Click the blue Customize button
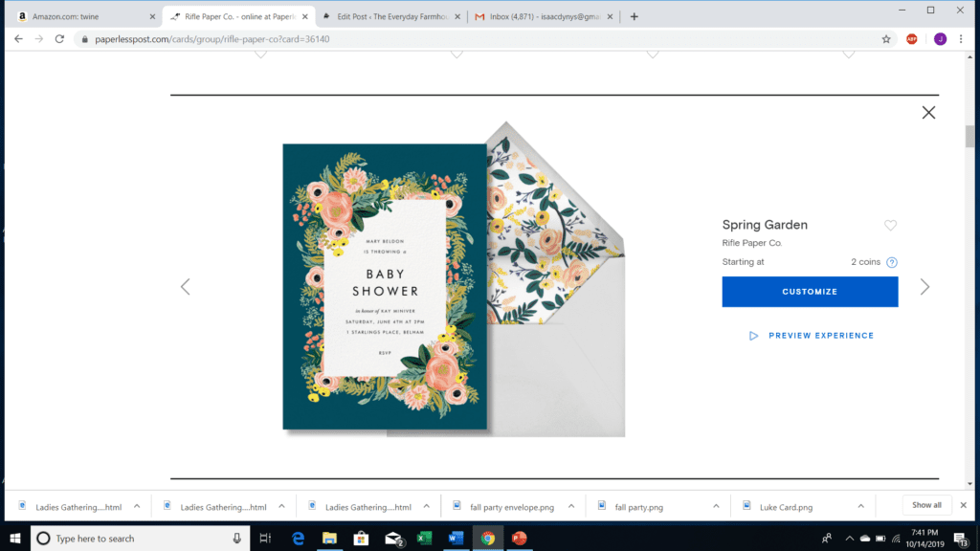Image resolution: width=980 pixels, height=551 pixels. [x=810, y=292]
